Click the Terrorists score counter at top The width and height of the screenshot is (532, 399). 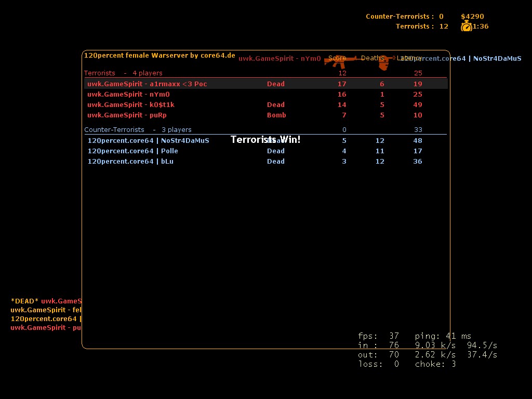pos(421,26)
